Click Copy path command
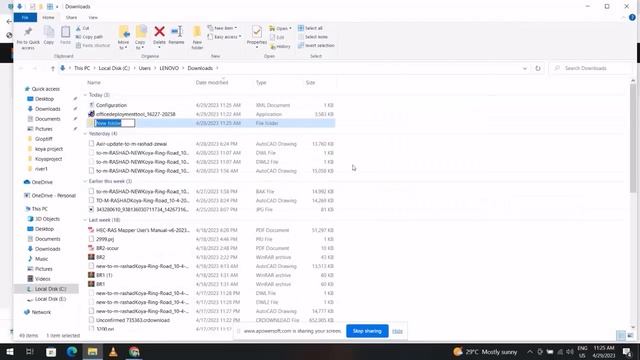 tap(89, 37)
